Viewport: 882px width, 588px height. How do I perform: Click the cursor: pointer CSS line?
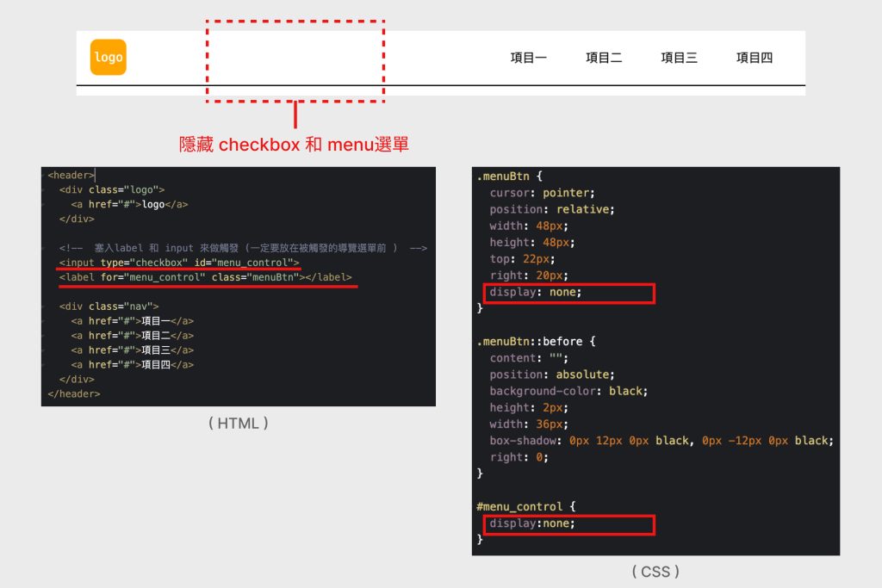542,193
